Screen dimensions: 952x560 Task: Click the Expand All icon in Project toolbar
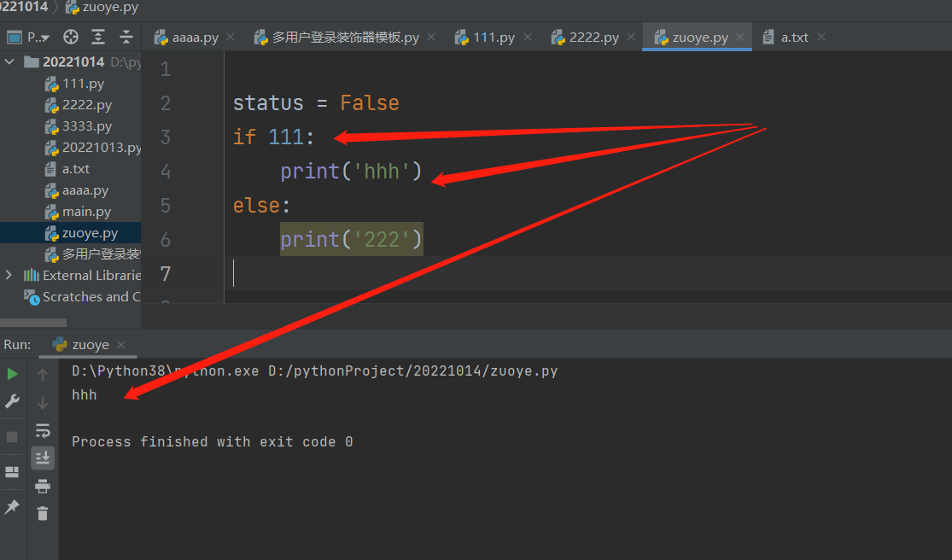[x=97, y=37]
